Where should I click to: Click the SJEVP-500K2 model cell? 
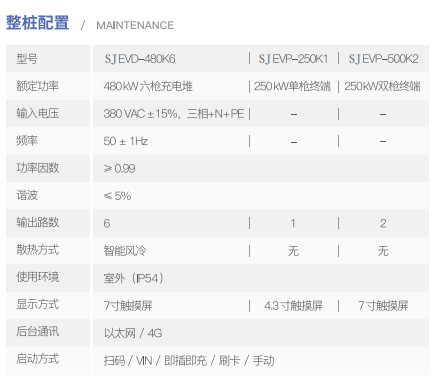(x=383, y=59)
